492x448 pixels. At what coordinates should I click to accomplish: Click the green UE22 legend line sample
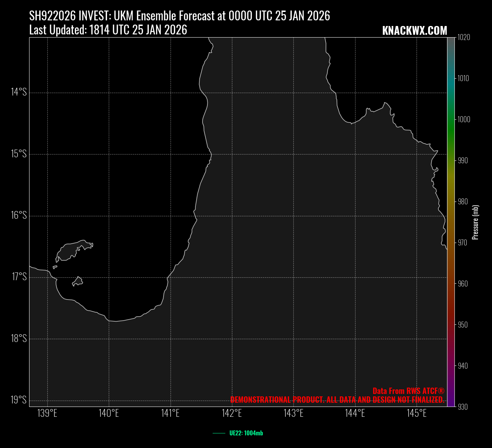[x=219, y=433]
